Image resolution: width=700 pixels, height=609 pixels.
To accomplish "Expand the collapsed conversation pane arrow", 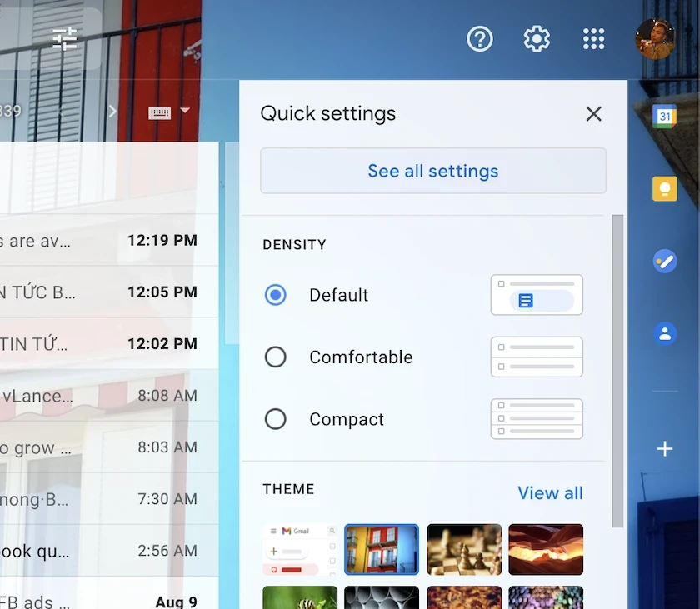I will (112, 111).
